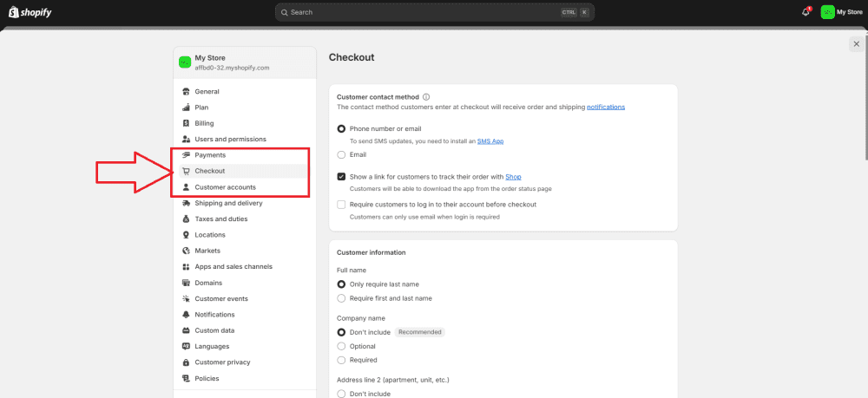Screen dimensions: 868x398
Task: Choose Optional for Company name
Action: [341, 347]
